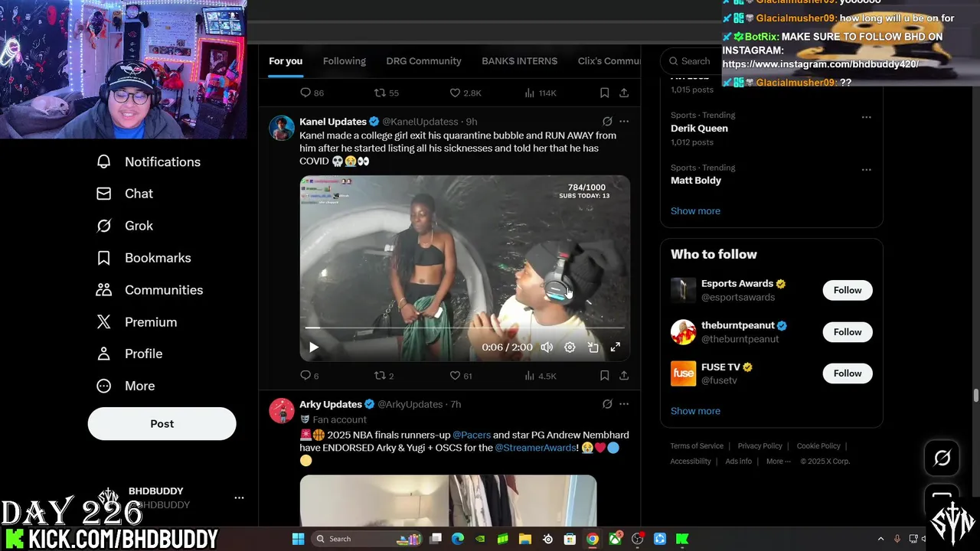The image size is (980, 551).
Task: Go to Communities in the sidebar
Action: (x=149, y=290)
